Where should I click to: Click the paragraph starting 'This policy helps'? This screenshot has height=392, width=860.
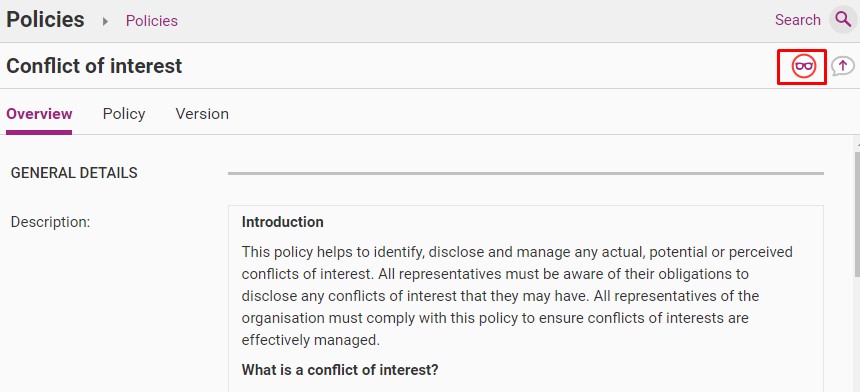pos(517,296)
